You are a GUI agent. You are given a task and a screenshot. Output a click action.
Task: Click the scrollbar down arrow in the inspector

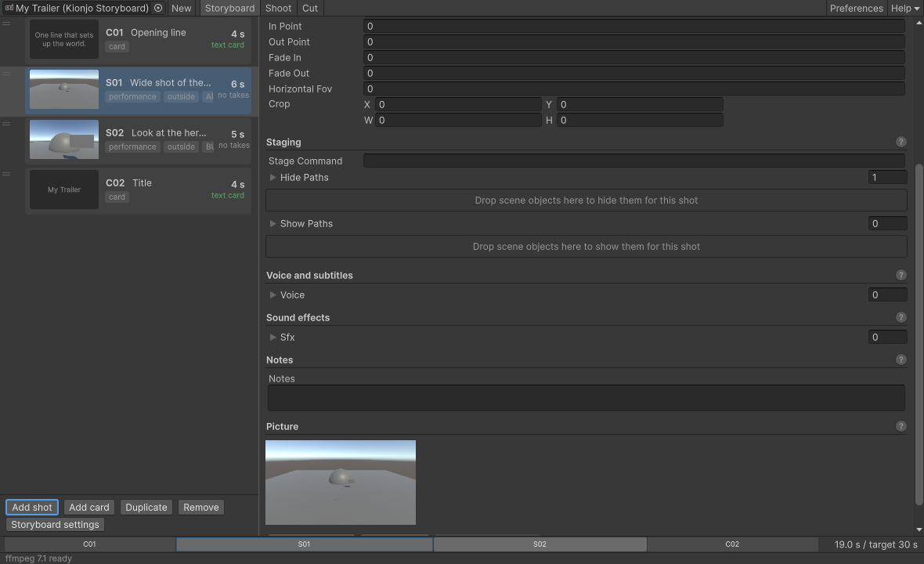point(919,530)
